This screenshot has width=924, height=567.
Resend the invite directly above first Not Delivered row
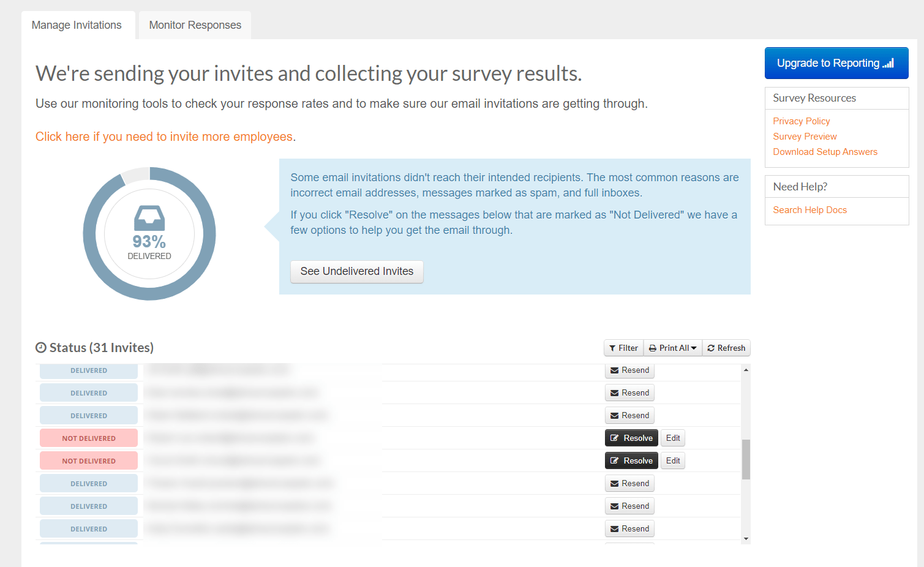[x=629, y=415]
